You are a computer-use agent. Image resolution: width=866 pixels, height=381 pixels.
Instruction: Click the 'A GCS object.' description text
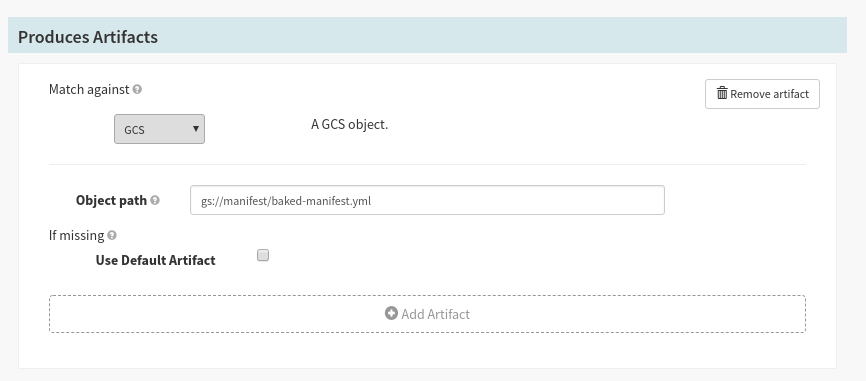[x=350, y=125]
